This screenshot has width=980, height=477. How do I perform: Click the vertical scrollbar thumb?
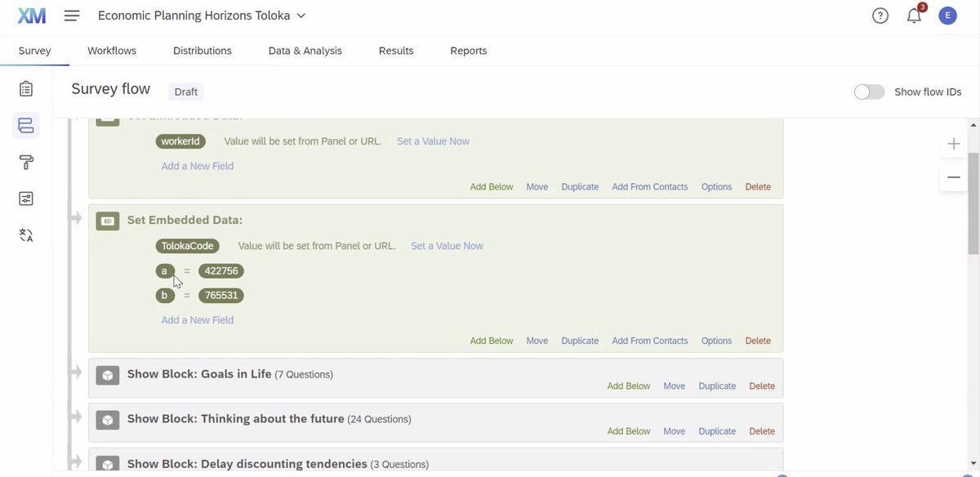pyautogui.click(x=973, y=204)
